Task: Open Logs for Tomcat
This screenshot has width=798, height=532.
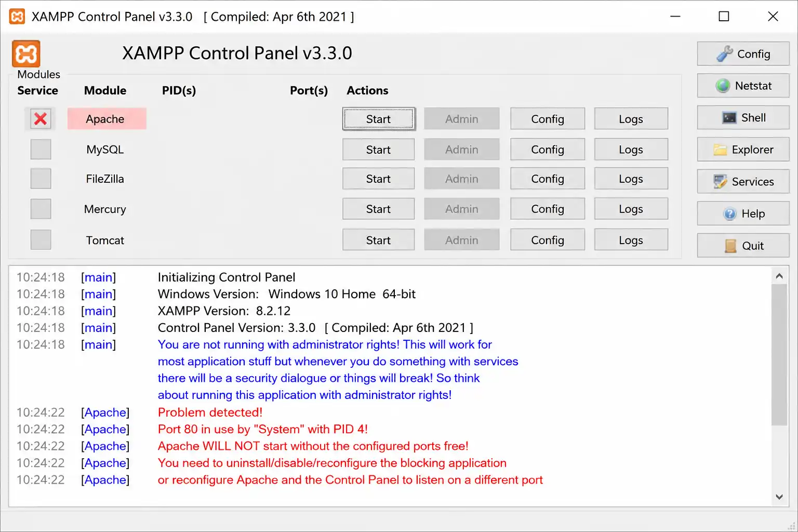Action: (x=631, y=240)
